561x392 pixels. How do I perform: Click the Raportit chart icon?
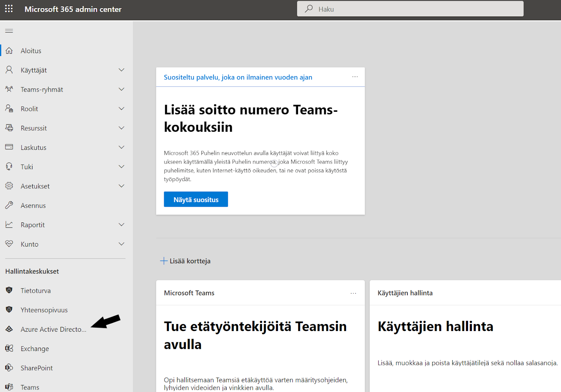[9, 225]
